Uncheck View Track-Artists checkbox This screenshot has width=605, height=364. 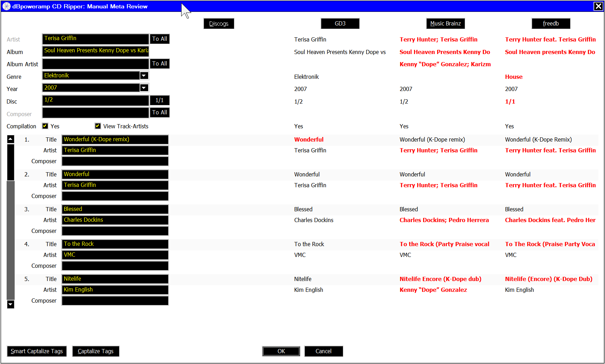click(x=98, y=126)
